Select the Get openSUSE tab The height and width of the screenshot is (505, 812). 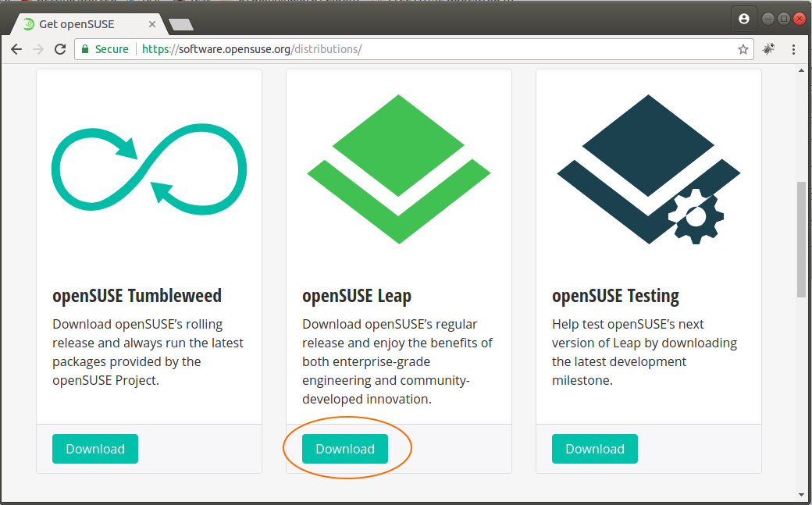pos(88,24)
